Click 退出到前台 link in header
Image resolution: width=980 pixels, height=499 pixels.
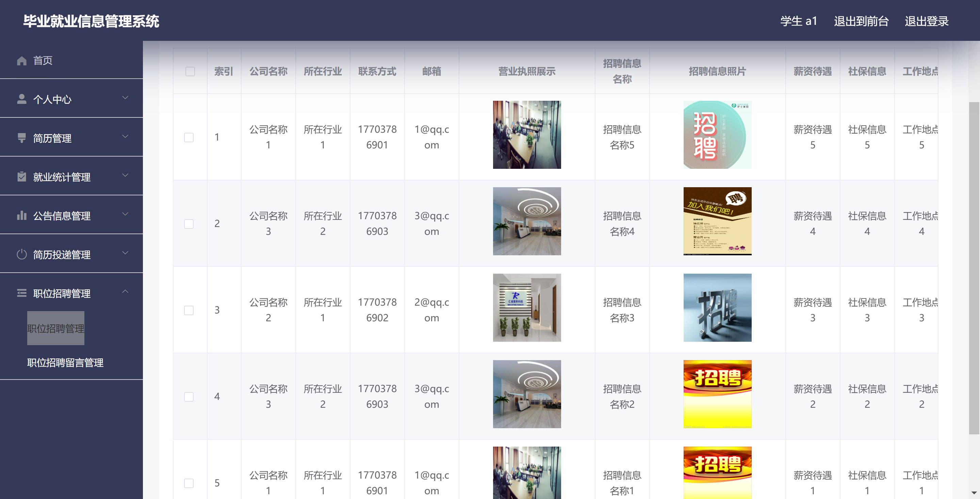861,21
